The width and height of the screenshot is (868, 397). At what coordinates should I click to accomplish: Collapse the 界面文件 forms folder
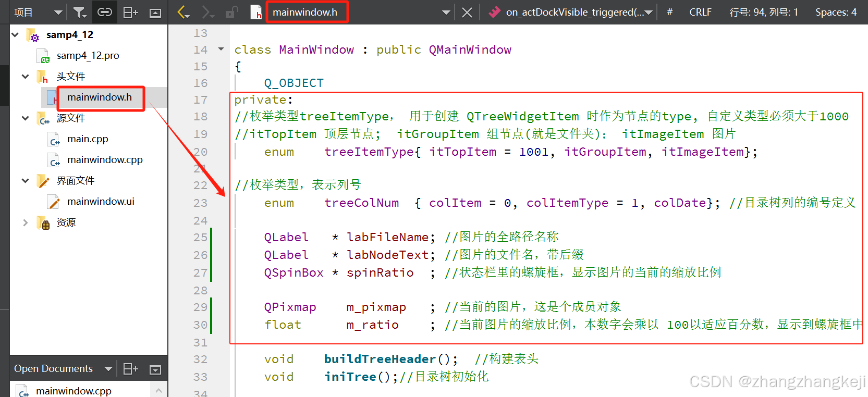(x=25, y=180)
